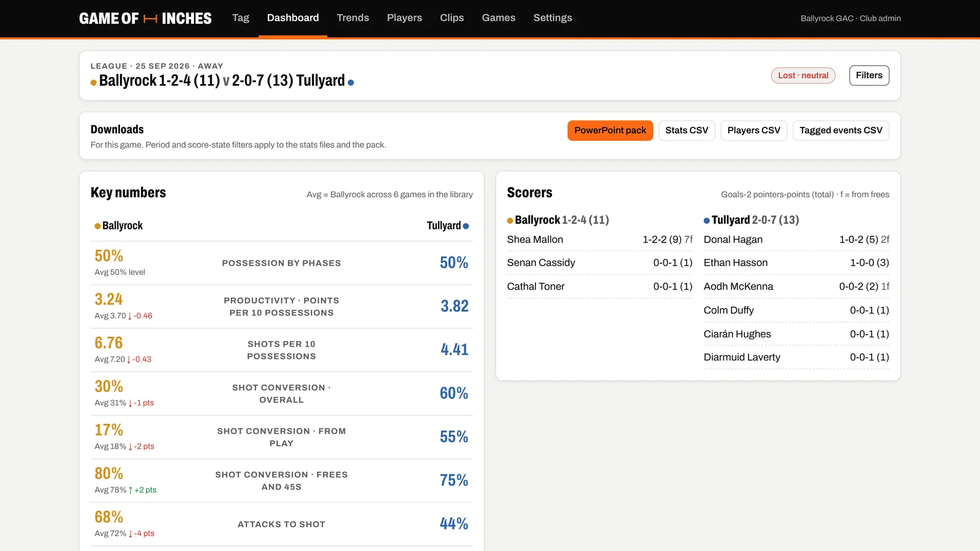Click the Ballyrock 1-2-4 (11) scorers heading
Viewport: 980px width, 551px height.
pos(558,220)
